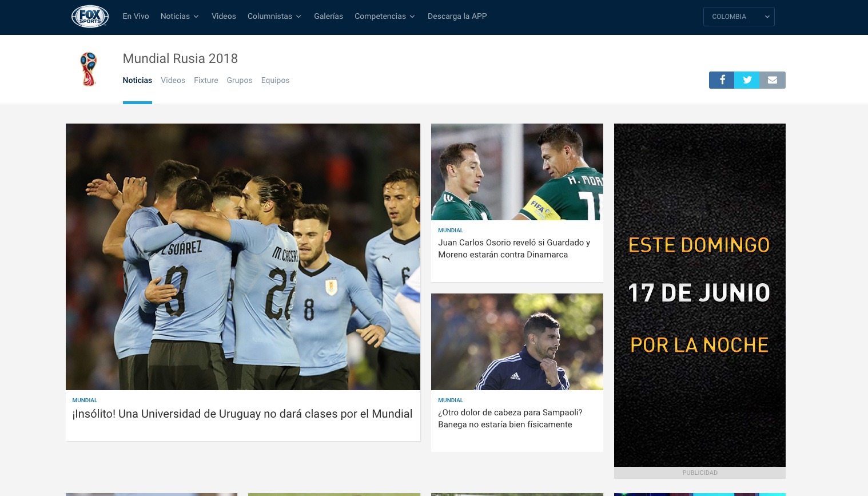Expand the Noticias dropdown in top navbar
The image size is (868, 496).
tap(180, 16)
